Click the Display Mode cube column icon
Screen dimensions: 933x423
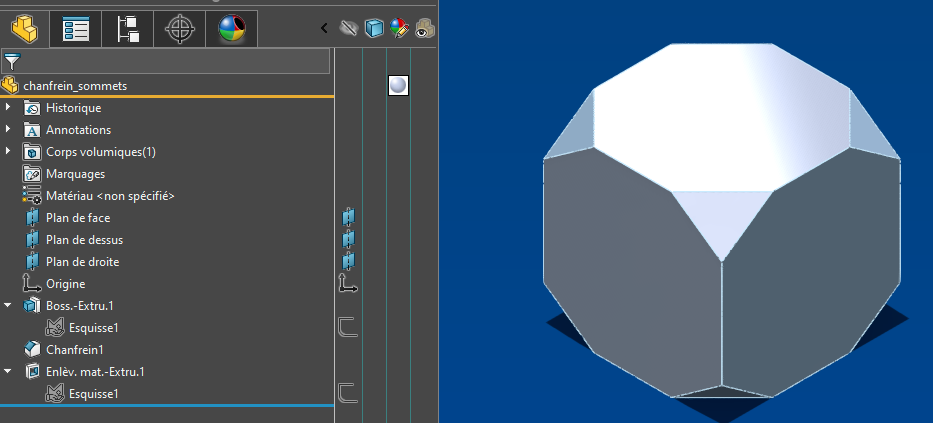pyautogui.click(x=374, y=28)
